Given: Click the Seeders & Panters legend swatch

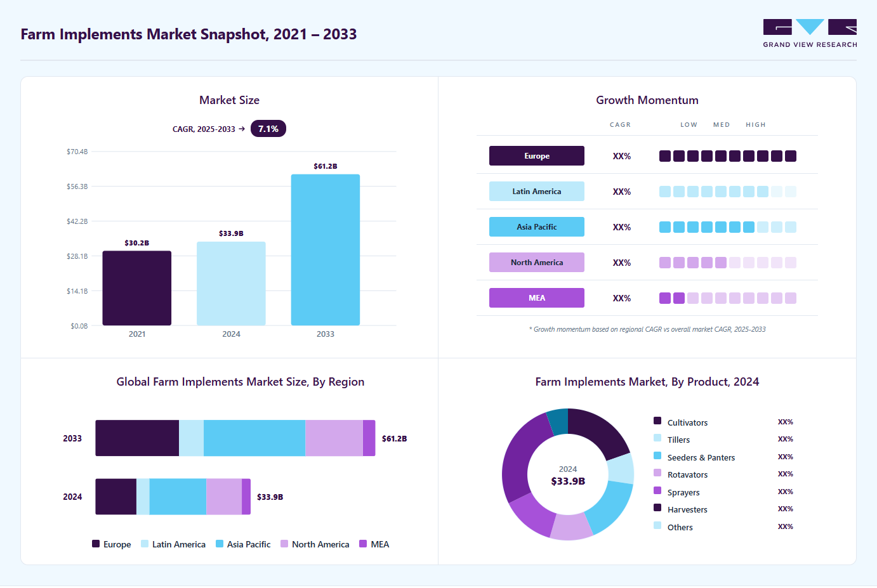Looking at the screenshot, I should 657,455.
